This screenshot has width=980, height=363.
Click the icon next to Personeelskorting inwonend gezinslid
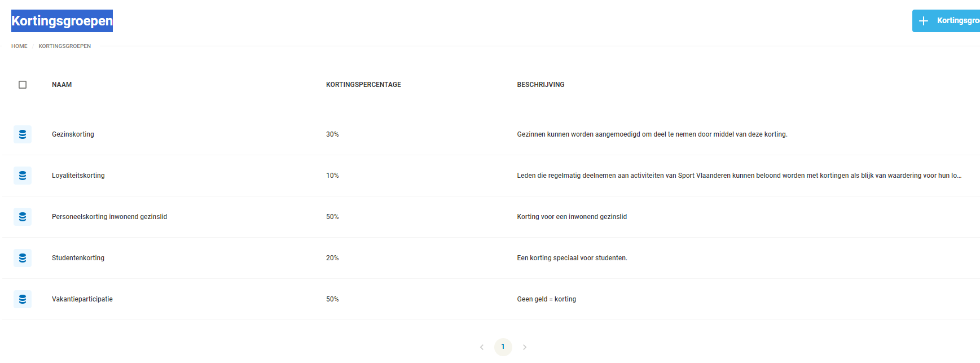pyautogui.click(x=23, y=217)
